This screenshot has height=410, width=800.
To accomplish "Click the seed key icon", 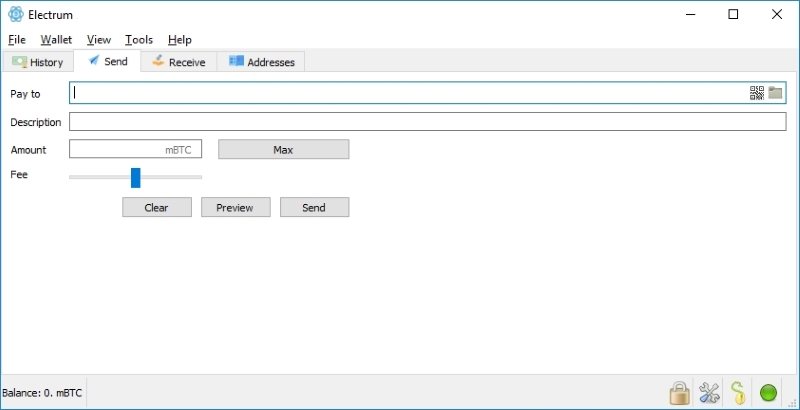I will point(738,393).
